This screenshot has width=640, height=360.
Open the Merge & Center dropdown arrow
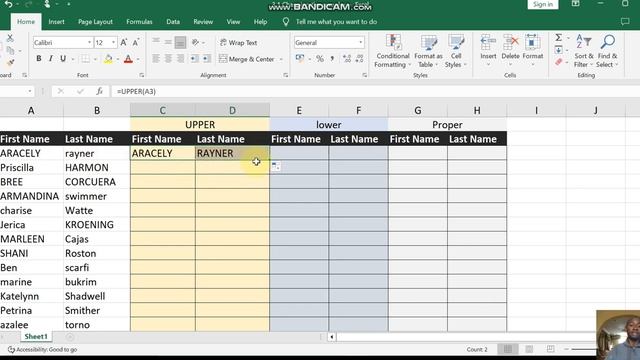[281, 60]
